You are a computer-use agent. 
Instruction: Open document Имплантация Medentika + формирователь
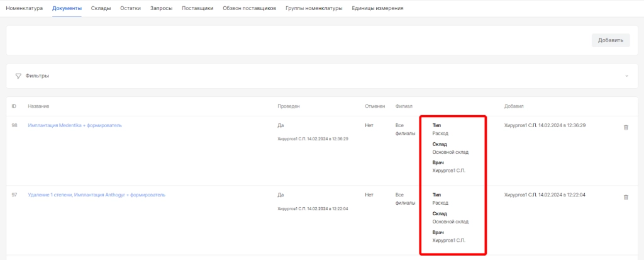pyautogui.click(x=75, y=125)
